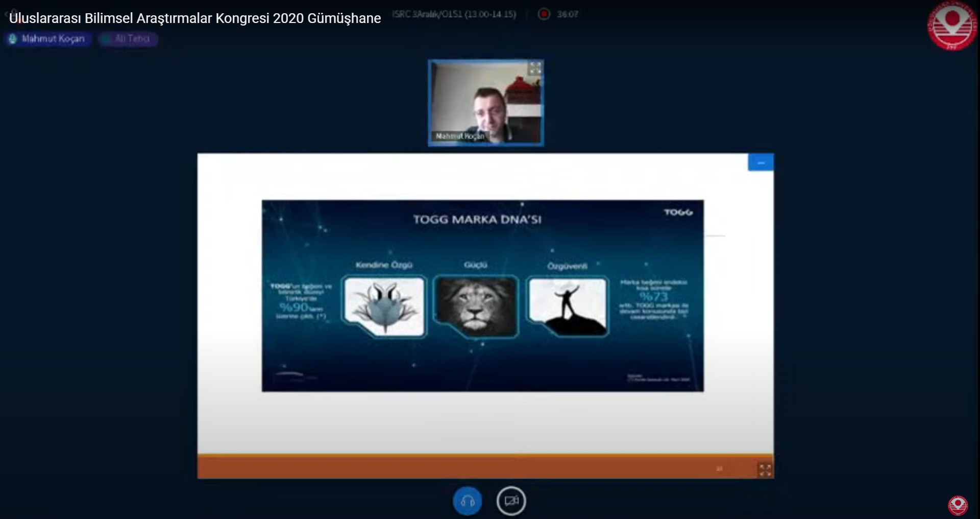Click the session name ISRC 3Aralık/O1S1

coord(454,14)
